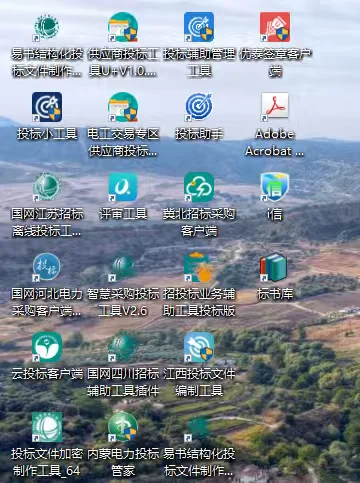360x483 pixels.
Task: Open 招投标业务辅助工具投标版 shortcut
Action: [x=199, y=267]
